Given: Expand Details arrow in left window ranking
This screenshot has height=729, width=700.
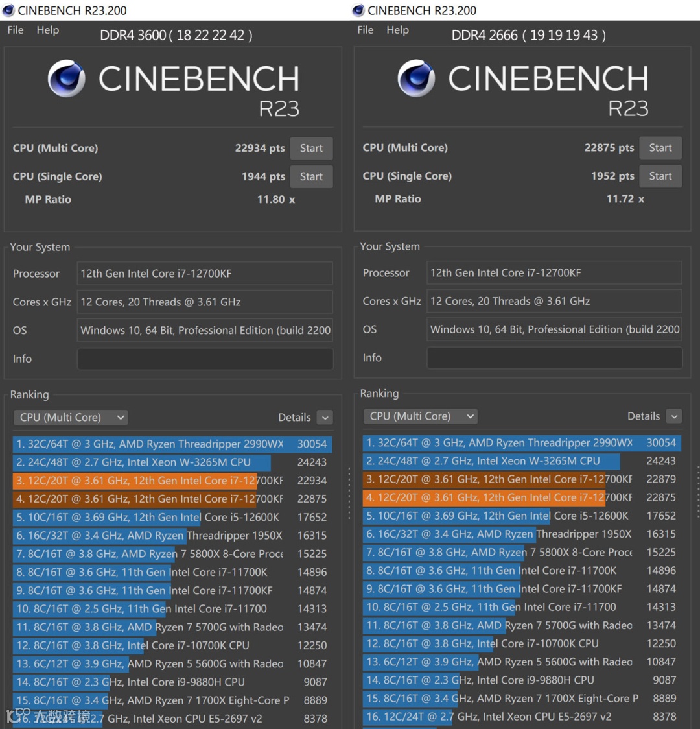Looking at the screenshot, I should 325,418.
